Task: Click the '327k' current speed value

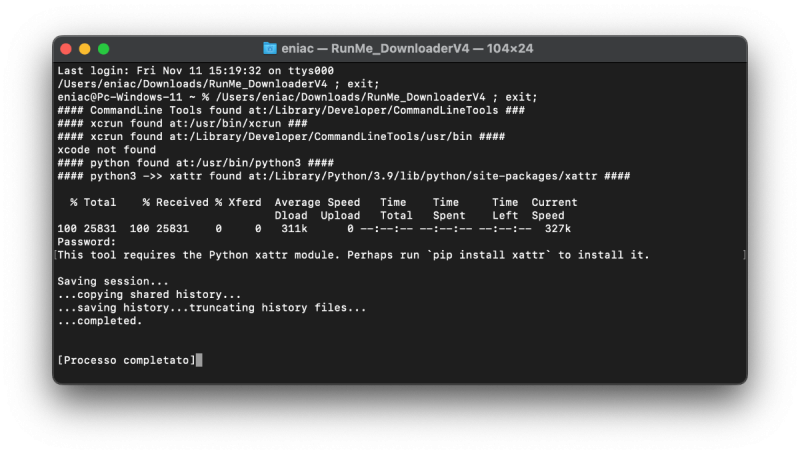Action: click(558, 229)
